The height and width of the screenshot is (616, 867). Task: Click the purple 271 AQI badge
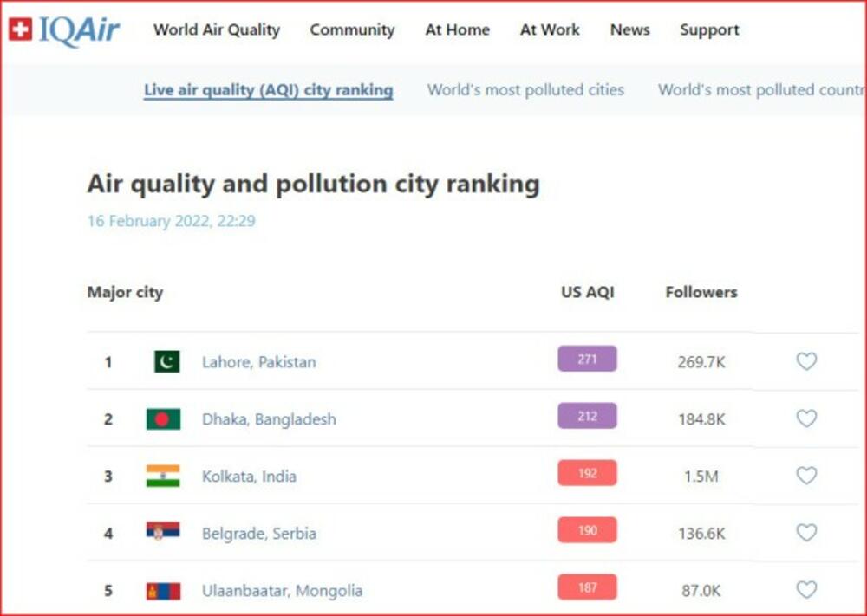pos(587,359)
